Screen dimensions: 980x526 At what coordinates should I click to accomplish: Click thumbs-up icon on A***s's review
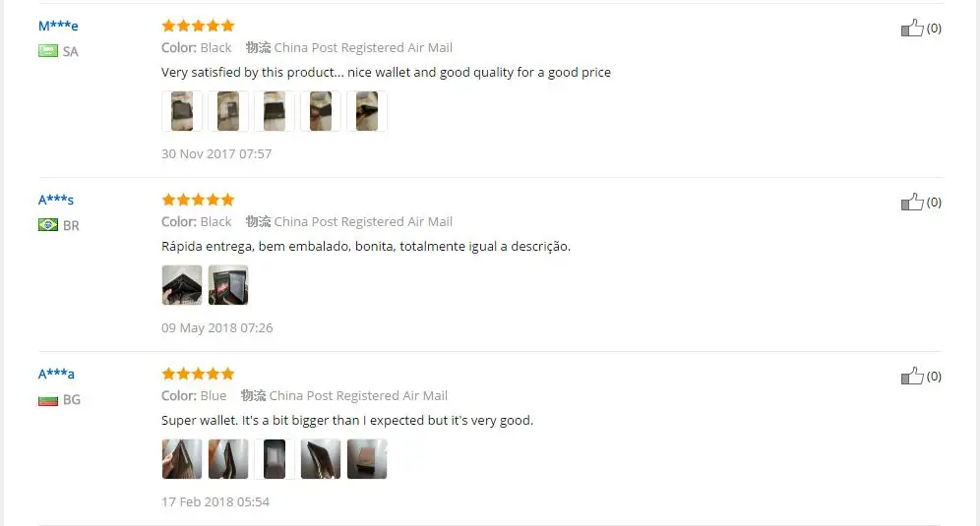pos(912,202)
